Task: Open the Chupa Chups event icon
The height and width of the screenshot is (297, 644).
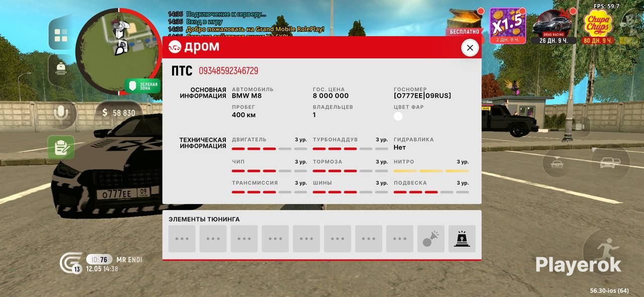Action: 598,27
